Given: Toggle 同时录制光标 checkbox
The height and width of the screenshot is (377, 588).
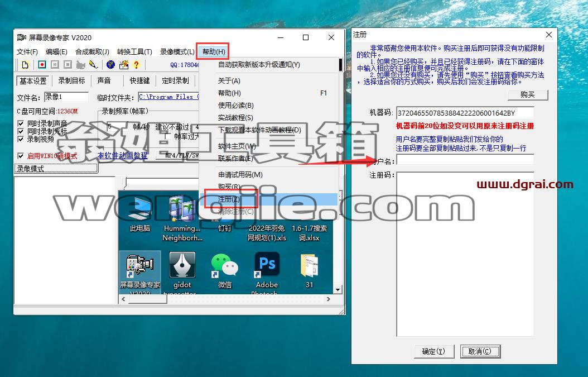Looking at the screenshot, I should click(21, 131).
